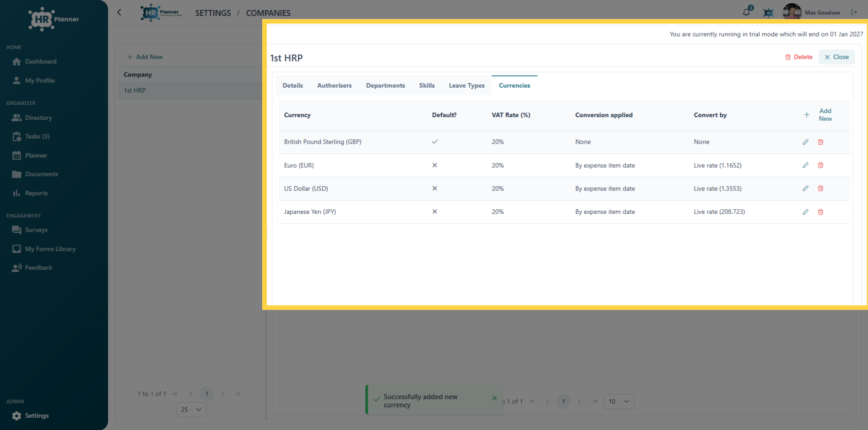
Task: Open the notifications bell
Action: [x=746, y=12]
